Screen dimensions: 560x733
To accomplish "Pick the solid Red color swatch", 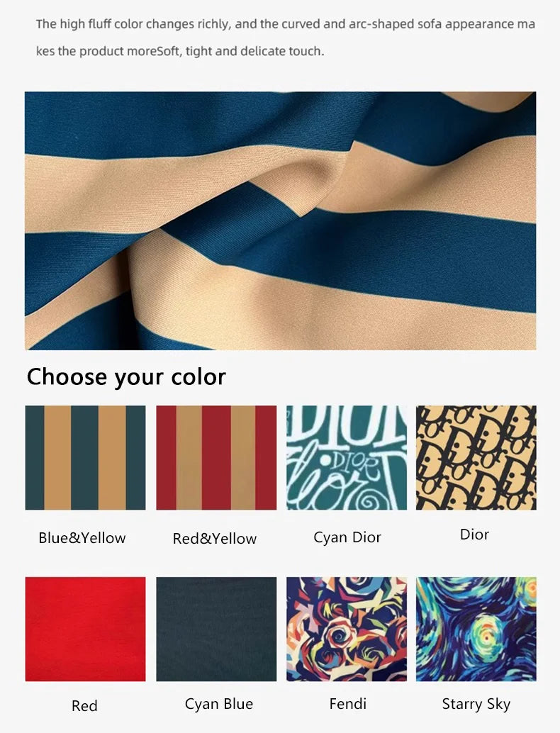I will coord(85,630).
